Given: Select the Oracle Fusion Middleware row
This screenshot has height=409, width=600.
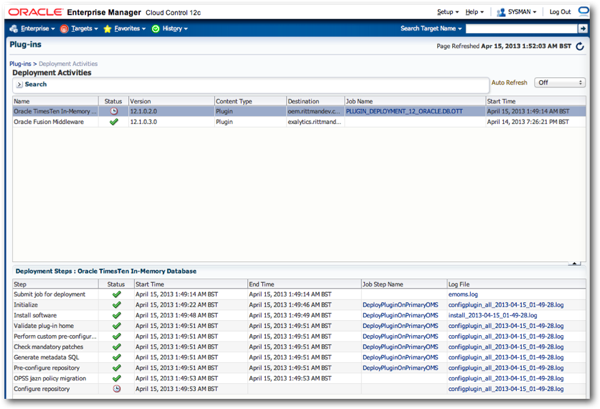Looking at the screenshot, I should [x=299, y=122].
